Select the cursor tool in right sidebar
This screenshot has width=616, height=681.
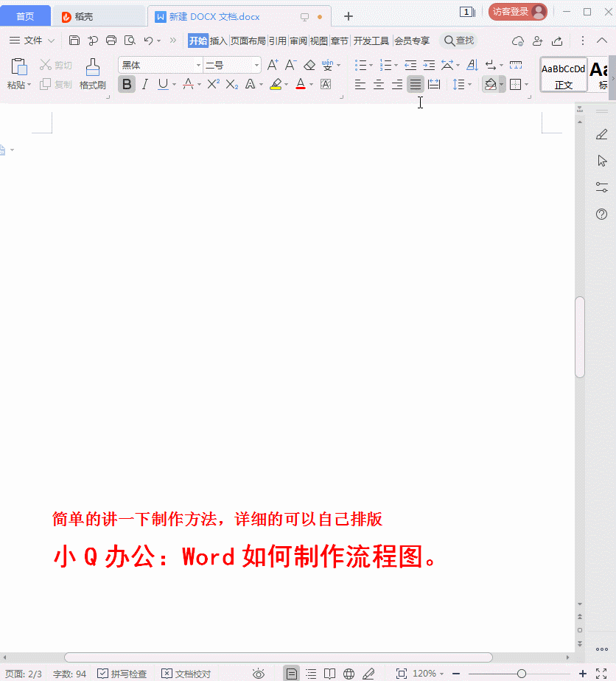click(x=602, y=161)
